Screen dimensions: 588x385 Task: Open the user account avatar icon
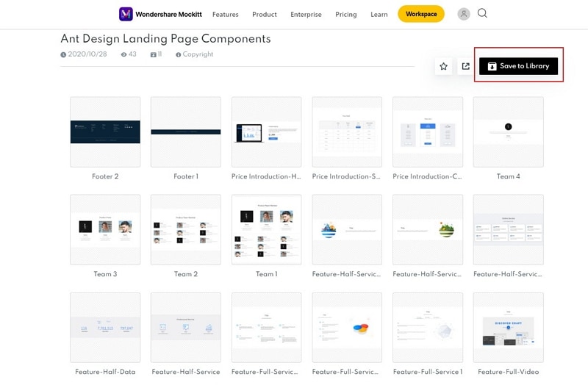click(x=464, y=14)
